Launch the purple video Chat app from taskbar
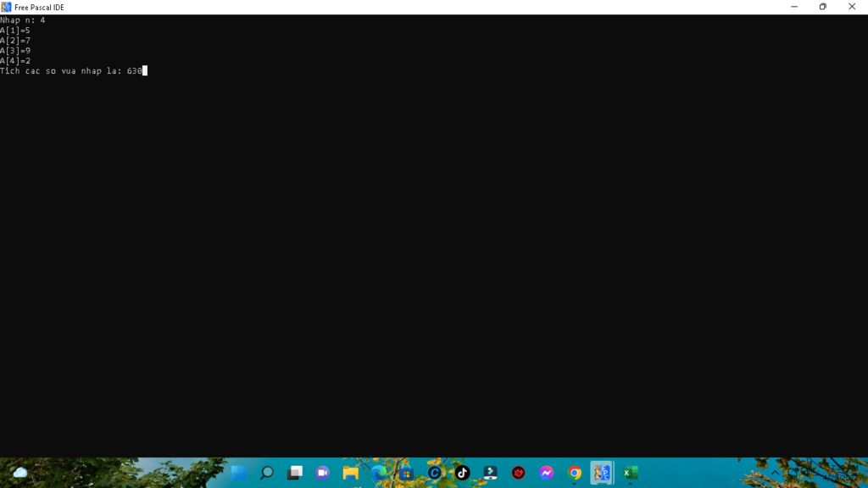Viewport: 868px width, 488px height. click(323, 473)
